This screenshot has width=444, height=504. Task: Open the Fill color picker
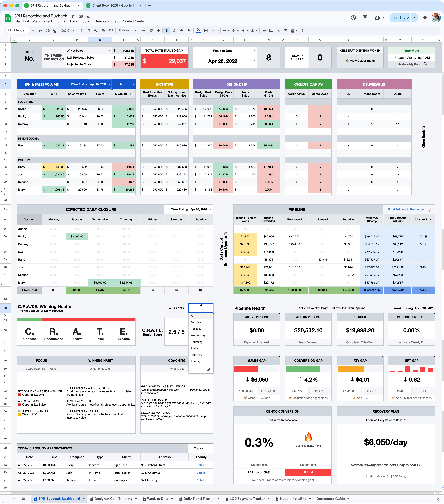[198, 31]
